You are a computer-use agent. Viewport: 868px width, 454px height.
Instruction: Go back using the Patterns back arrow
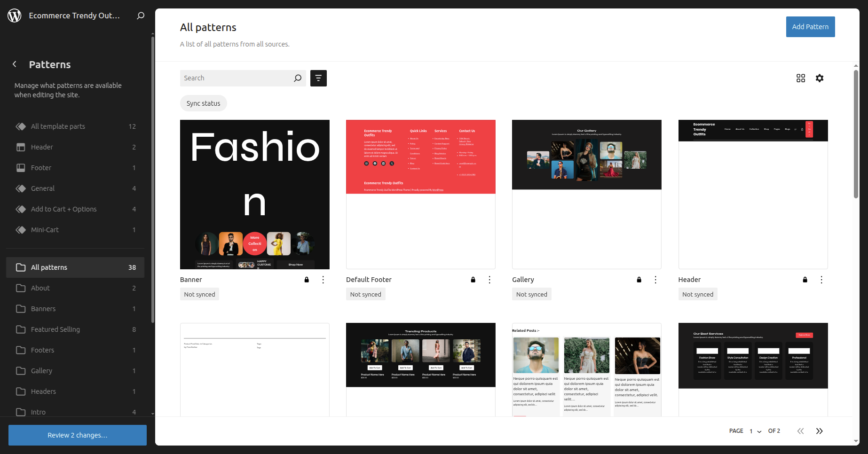coord(15,64)
